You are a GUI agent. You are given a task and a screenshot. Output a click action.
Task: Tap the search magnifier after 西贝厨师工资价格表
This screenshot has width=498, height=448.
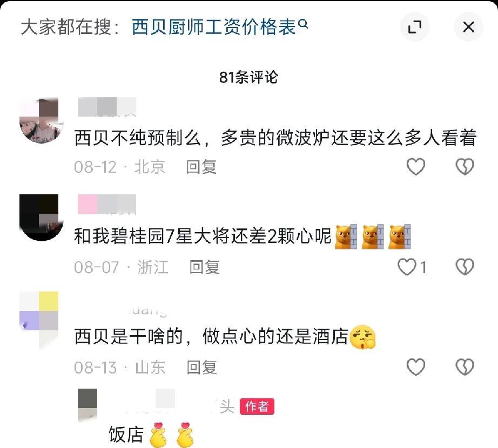[304, 24]
